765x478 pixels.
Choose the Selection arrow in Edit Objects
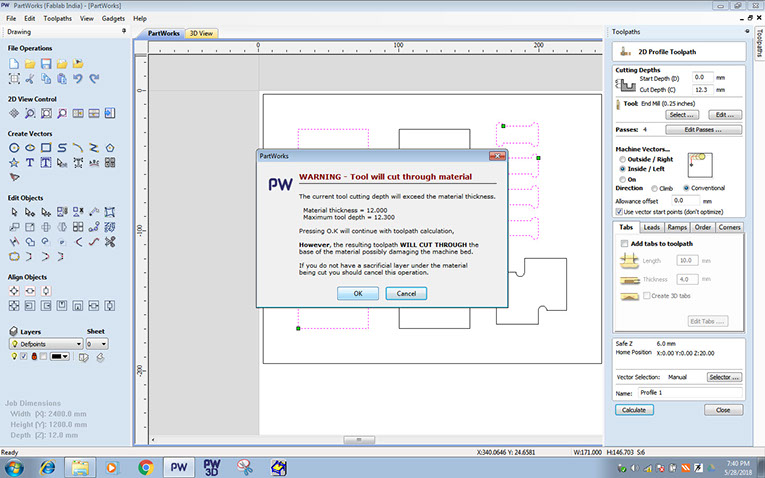pos(14,212)
